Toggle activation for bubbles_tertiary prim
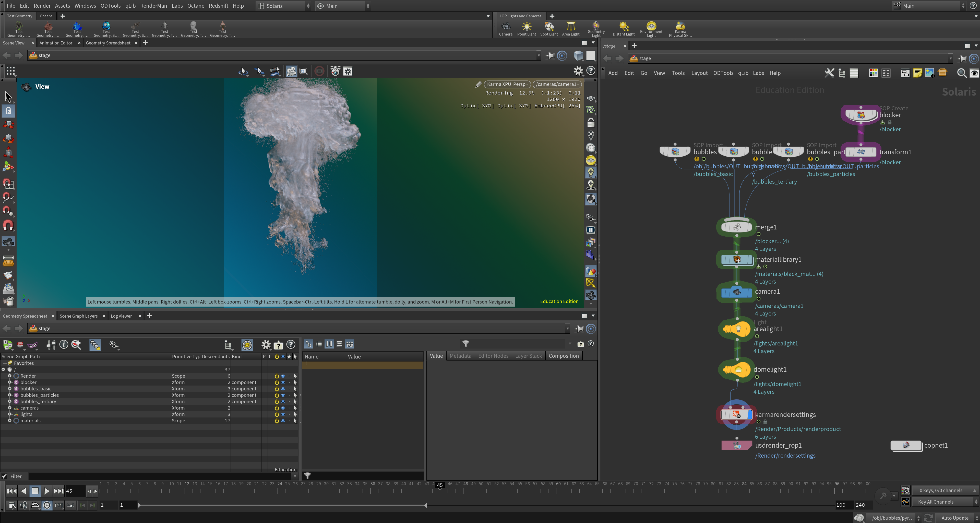 coord(277,402)
